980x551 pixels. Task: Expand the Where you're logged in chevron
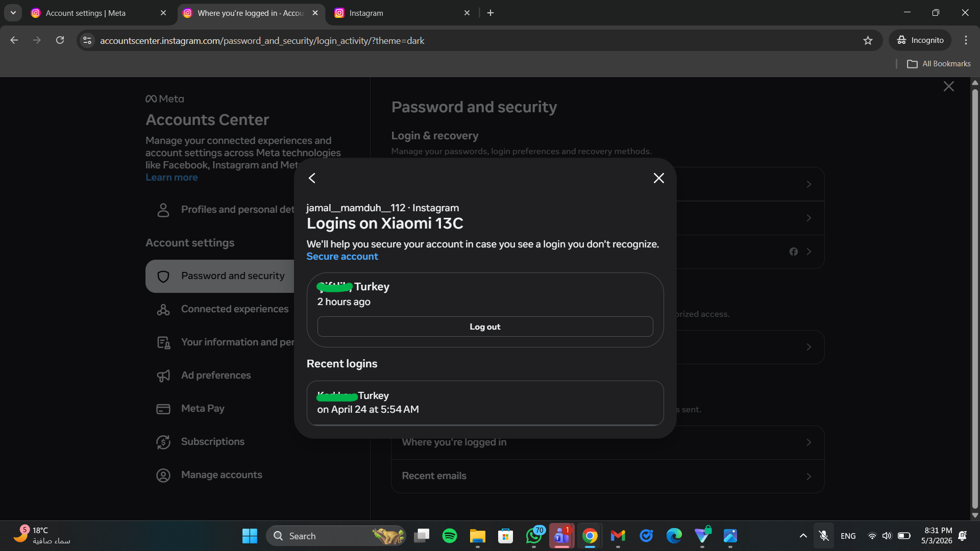pos(808,442)
